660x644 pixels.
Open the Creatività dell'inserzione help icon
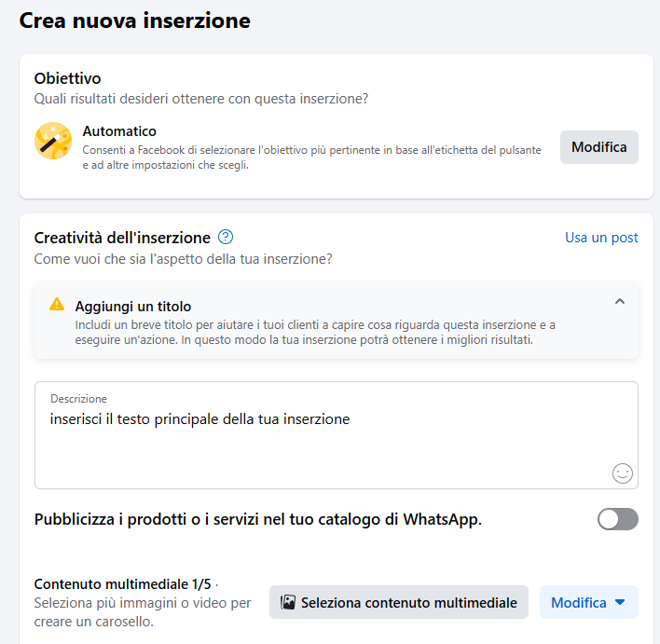(x=226, y=237)
